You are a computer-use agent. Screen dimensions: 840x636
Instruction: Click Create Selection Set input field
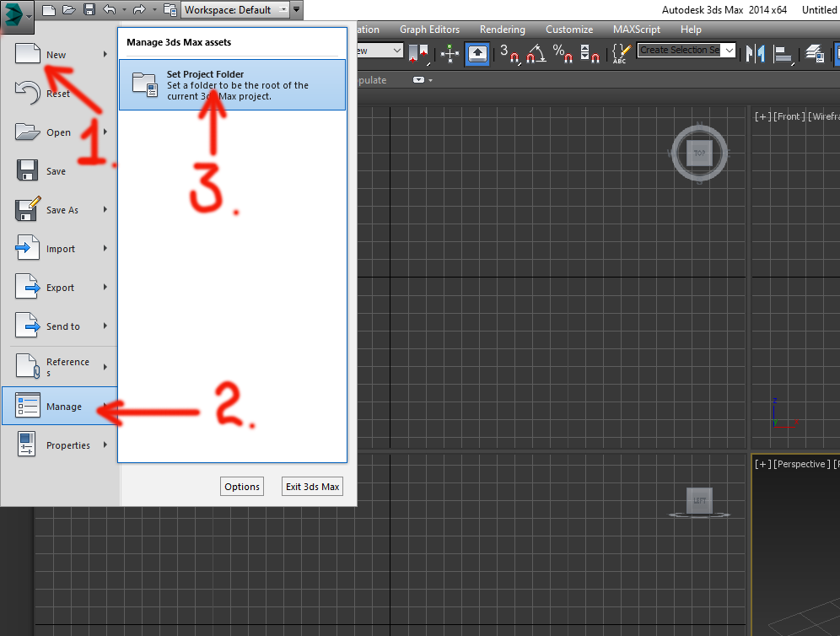point(680,51)
